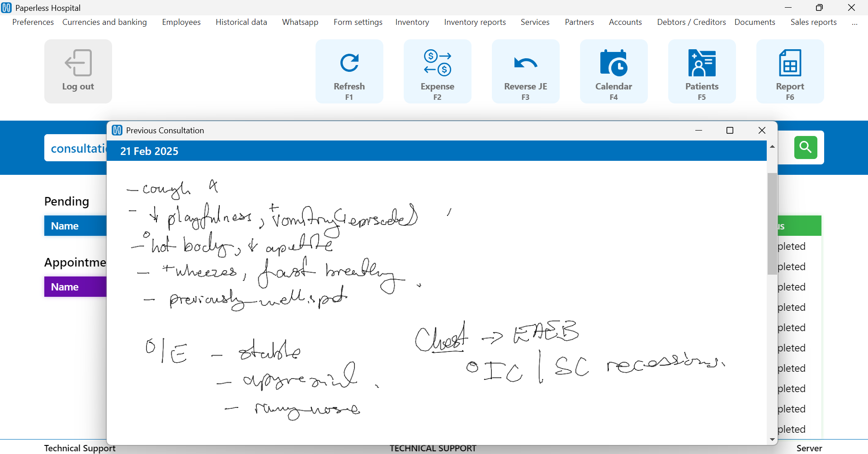The width and height of the screenshot is (868, 454).
Task: Click the Technical Support link at bottom left
Action: (80, 448)
